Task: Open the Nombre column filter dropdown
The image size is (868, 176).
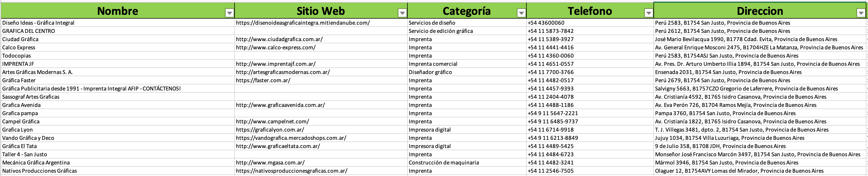Action: (229, 13)
